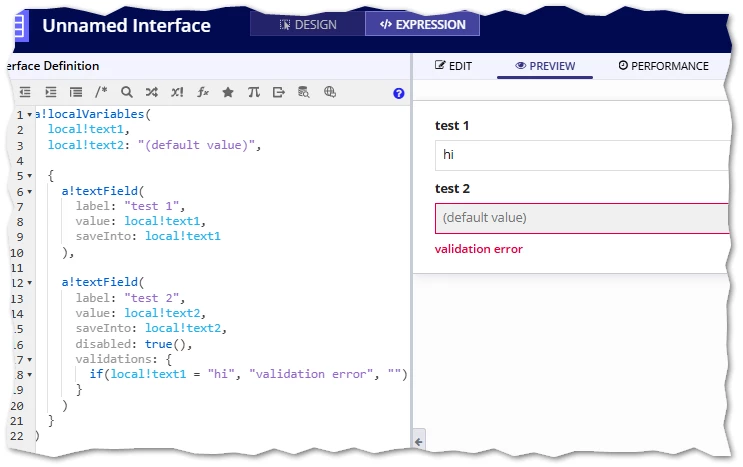Toggle comment with the /* icon

[101, 91]
